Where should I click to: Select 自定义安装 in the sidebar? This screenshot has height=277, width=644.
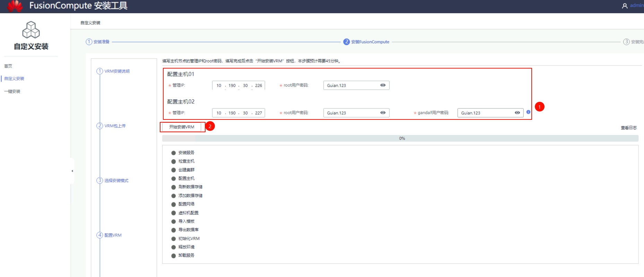tap(15, 79)
